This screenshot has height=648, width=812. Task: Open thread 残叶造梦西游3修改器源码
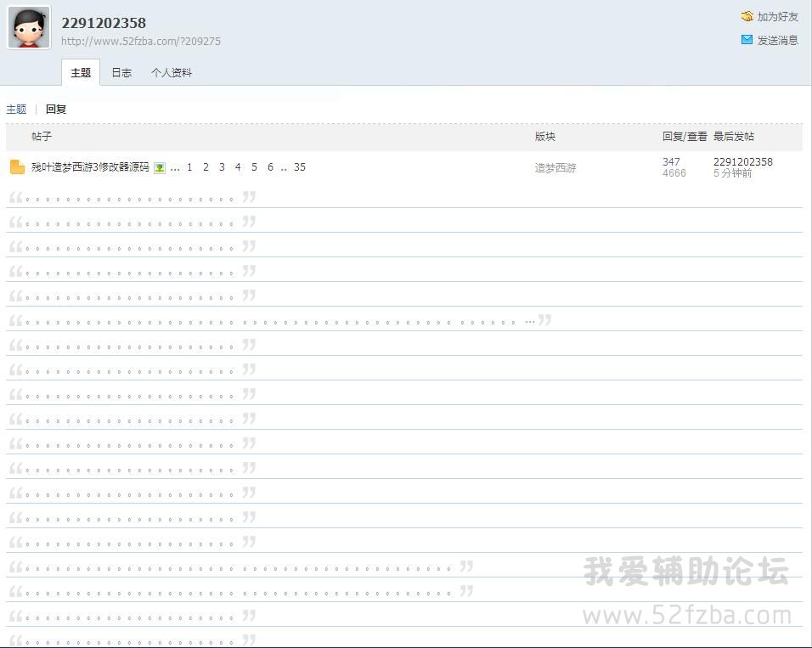click(90, 166)
